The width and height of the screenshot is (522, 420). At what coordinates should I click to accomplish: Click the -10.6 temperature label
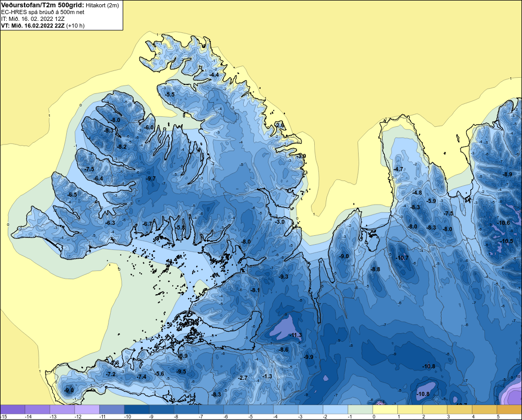coord(503,223)
